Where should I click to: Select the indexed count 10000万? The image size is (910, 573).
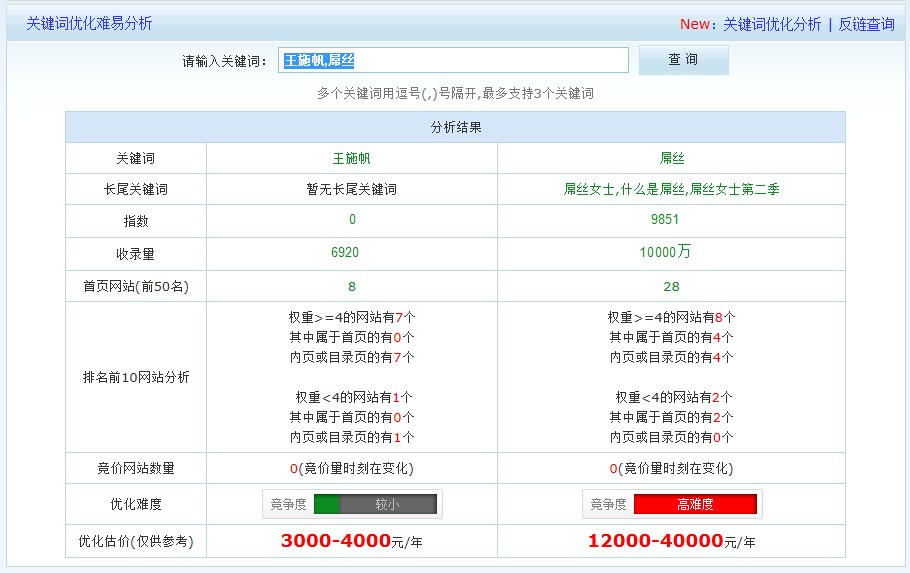click(665, 252)
